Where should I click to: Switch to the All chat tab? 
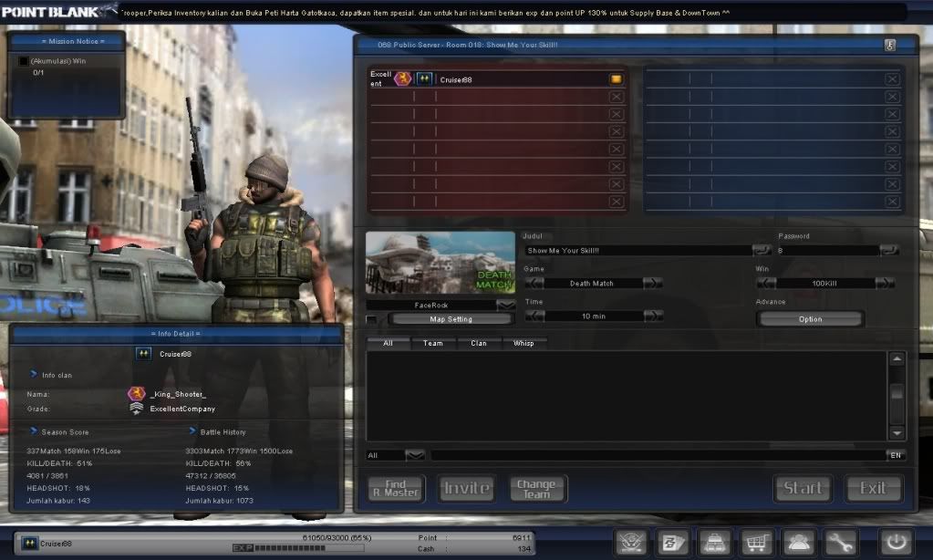point(388,343)
